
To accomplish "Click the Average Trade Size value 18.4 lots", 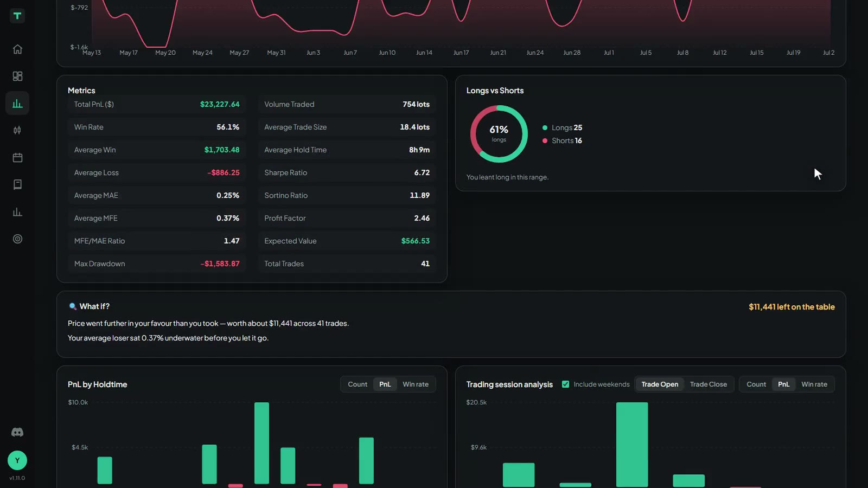I will (415, 127).
